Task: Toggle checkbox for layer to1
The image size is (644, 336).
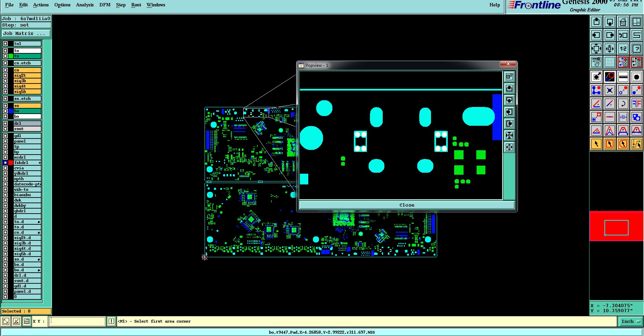Action: [x=5, y=44]
